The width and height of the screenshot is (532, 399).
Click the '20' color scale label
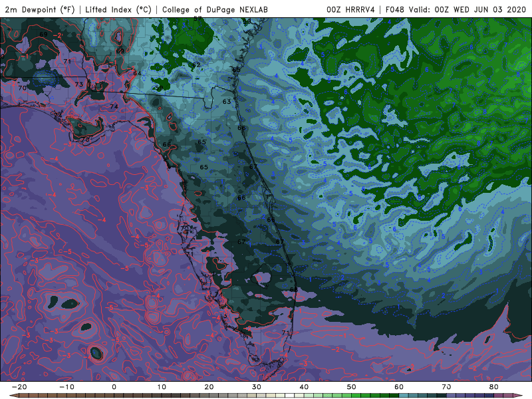point(209,387)
